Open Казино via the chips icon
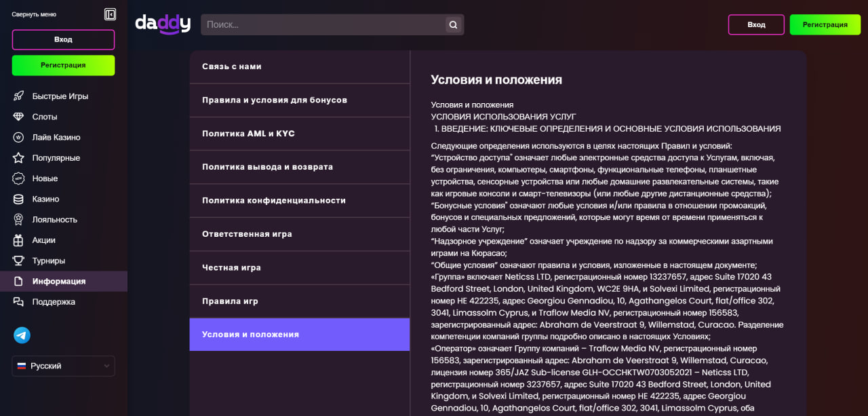The image size is (868, 416). tap(18, 199)
